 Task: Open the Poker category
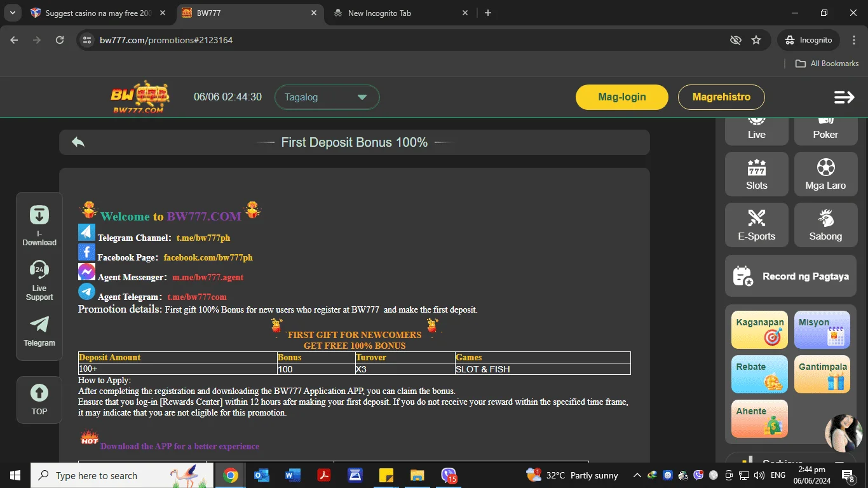825,131
